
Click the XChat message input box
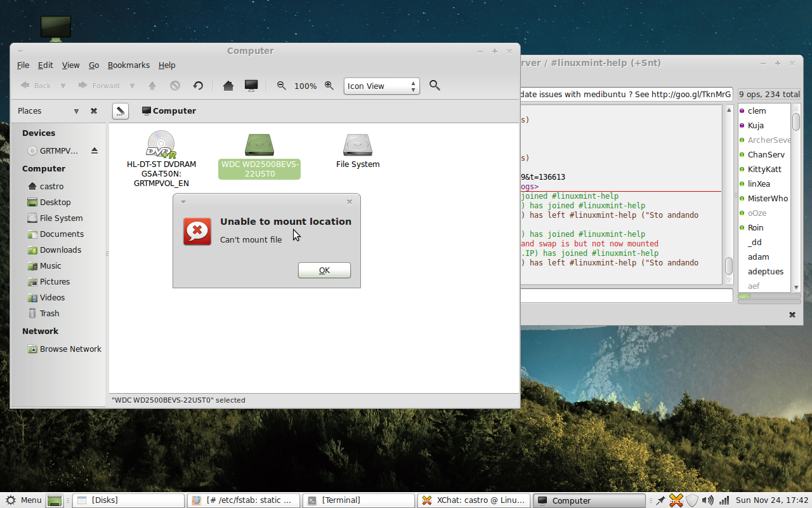point(627,296)
